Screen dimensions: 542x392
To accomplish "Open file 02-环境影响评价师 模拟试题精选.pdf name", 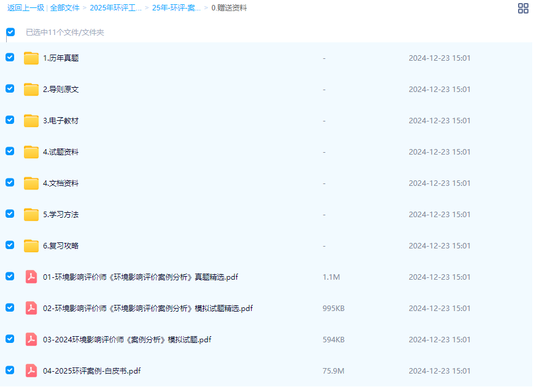I will 148,309.
